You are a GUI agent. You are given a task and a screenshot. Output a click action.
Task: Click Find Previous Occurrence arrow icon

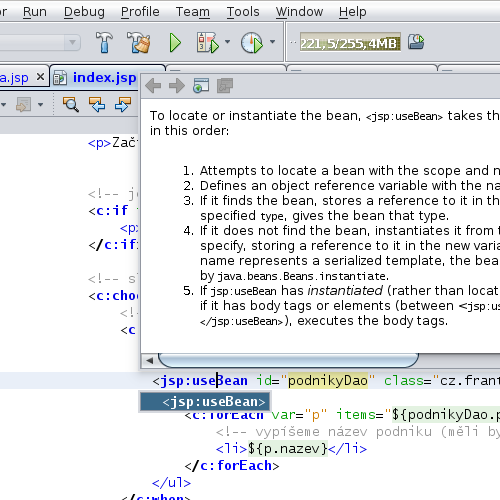(x=97, y=104)
